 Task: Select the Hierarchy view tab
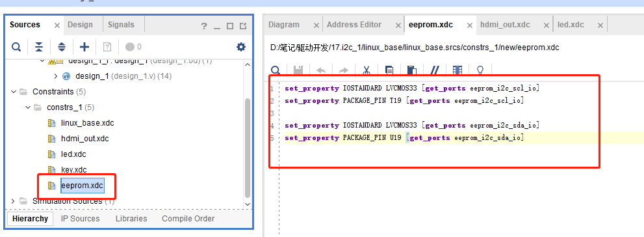(x=30, y=219)
